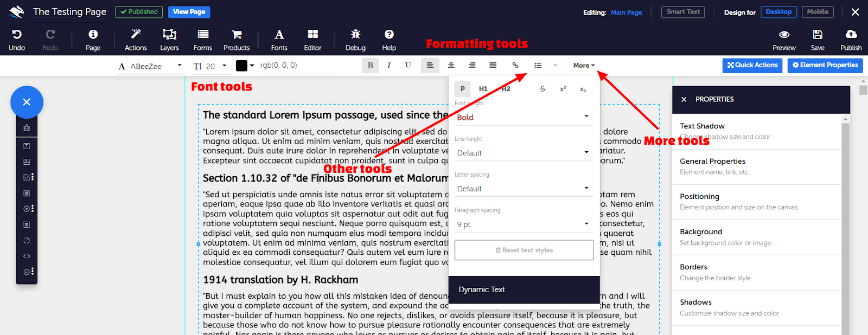Toggle italic formatting

point(389,66)
